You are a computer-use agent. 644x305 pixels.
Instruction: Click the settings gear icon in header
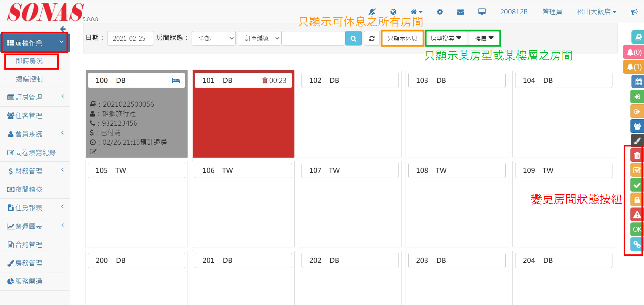[x=440, y=12]
